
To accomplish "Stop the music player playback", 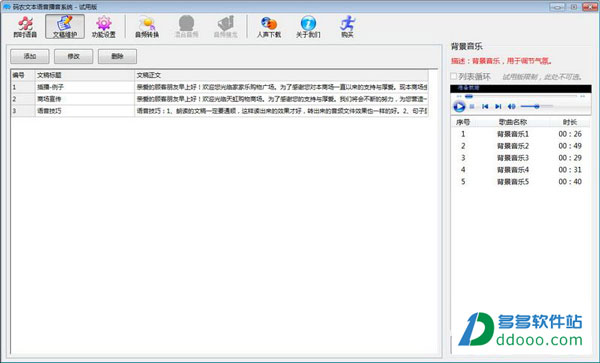I will click(x=472, y=106).
